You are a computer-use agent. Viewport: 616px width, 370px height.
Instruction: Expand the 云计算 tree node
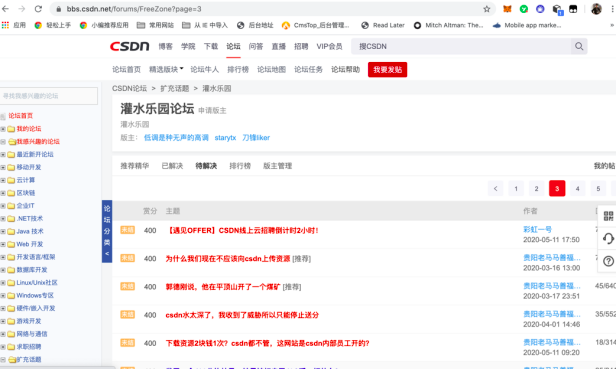click(3, 180)
